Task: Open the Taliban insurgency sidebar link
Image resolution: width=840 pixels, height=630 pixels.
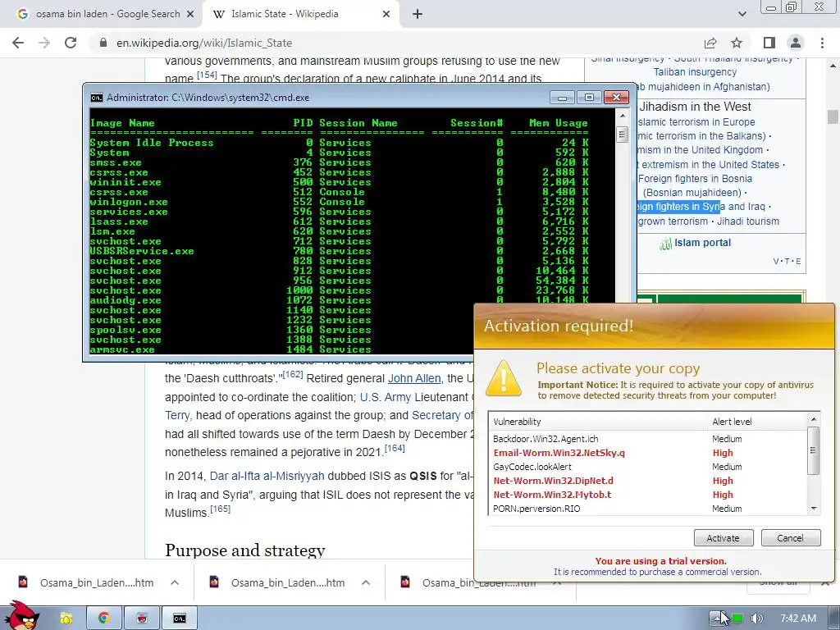Action: 695,72
